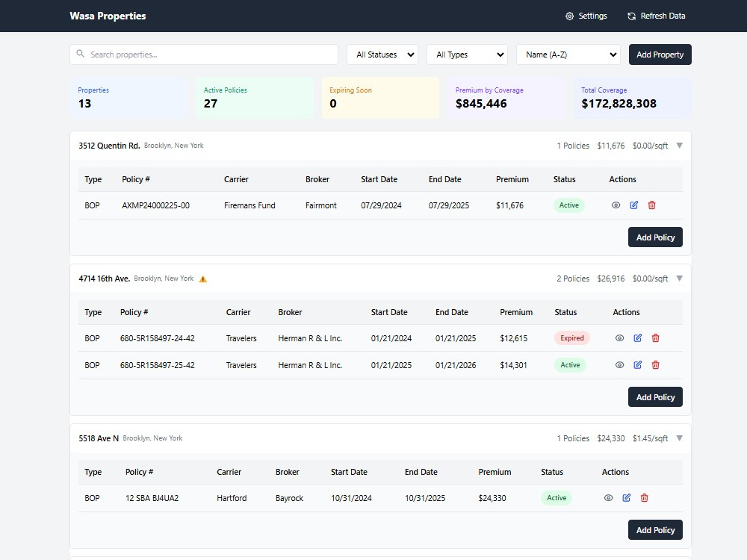This screenshot has height=560, width=747.
Task: Click Active badge for AXMP24000225-00
Action: [x=568, y=205]
